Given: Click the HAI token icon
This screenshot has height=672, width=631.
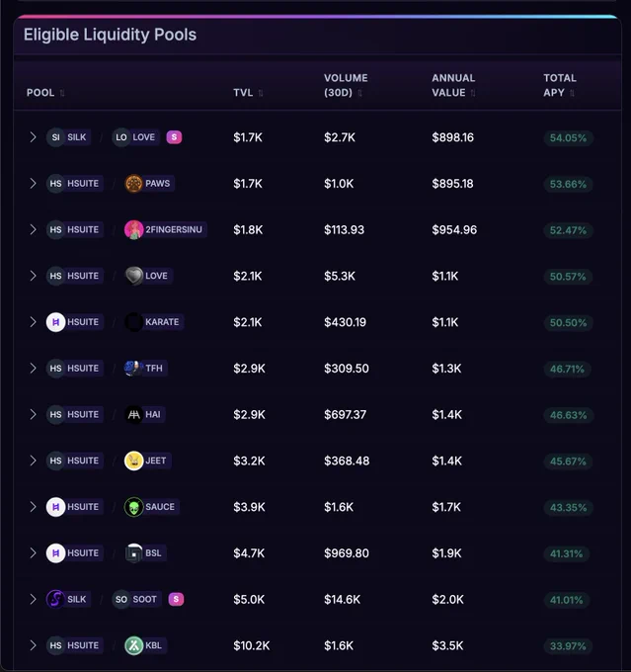Looking at the screenshot, I should [133, 414].
